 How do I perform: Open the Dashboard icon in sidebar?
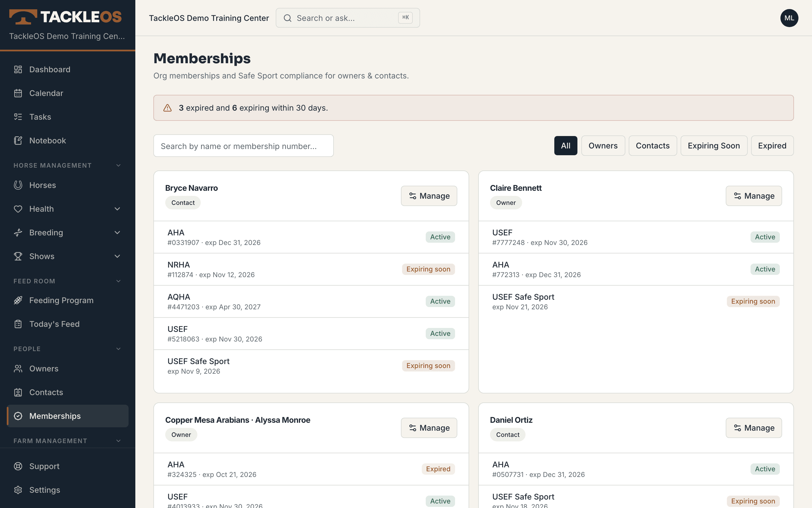(x=18, y=69)
